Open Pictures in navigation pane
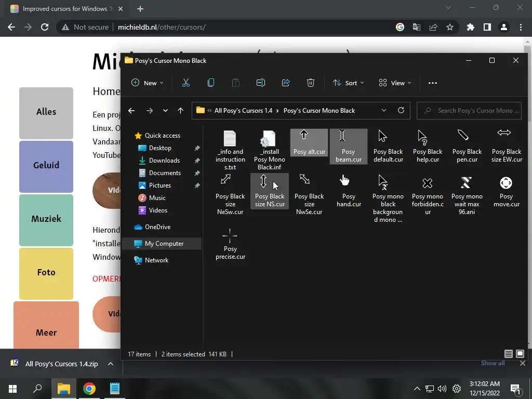 [160, 185]
